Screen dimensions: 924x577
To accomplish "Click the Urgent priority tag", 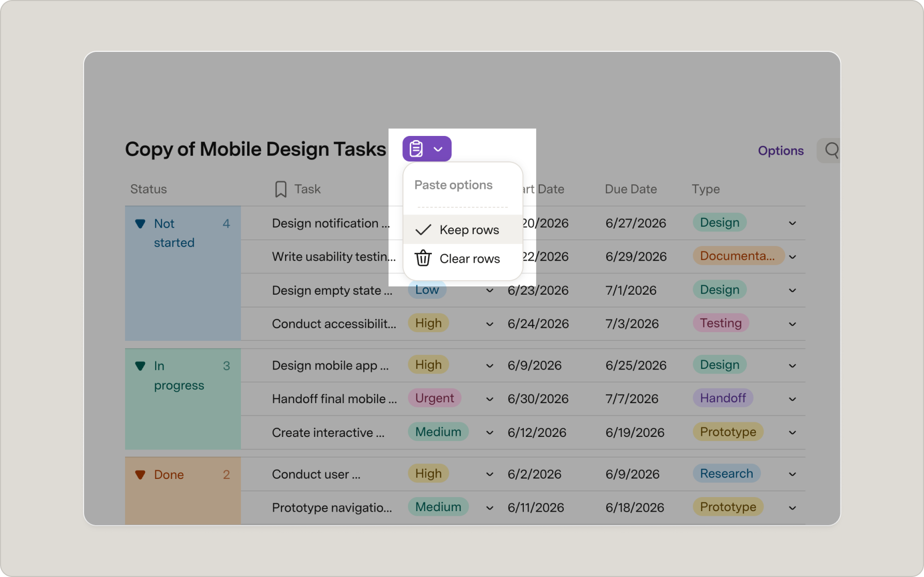I will 434,398.
